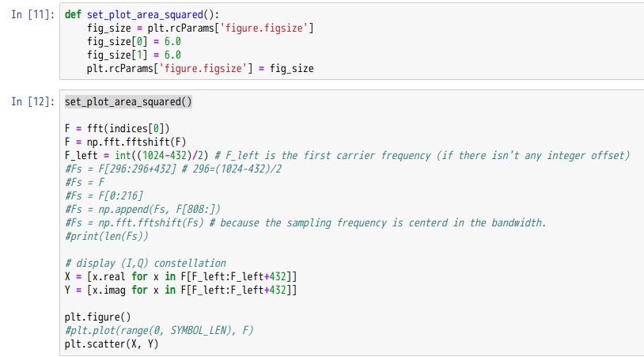Click the 'X = [x.real for x...' line
The image size is (644, 357).
click(x=180, y=276)
